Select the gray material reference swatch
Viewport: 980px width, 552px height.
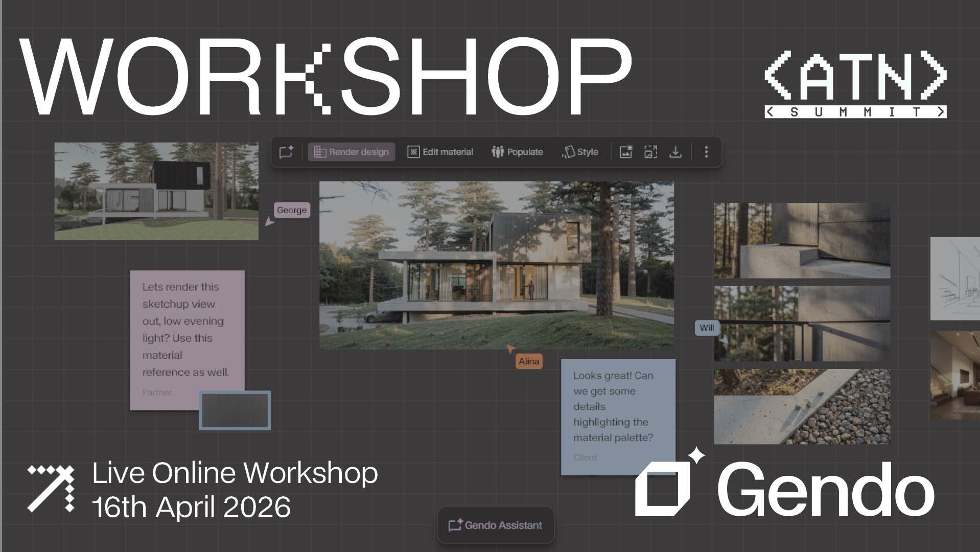coord(235,410)
